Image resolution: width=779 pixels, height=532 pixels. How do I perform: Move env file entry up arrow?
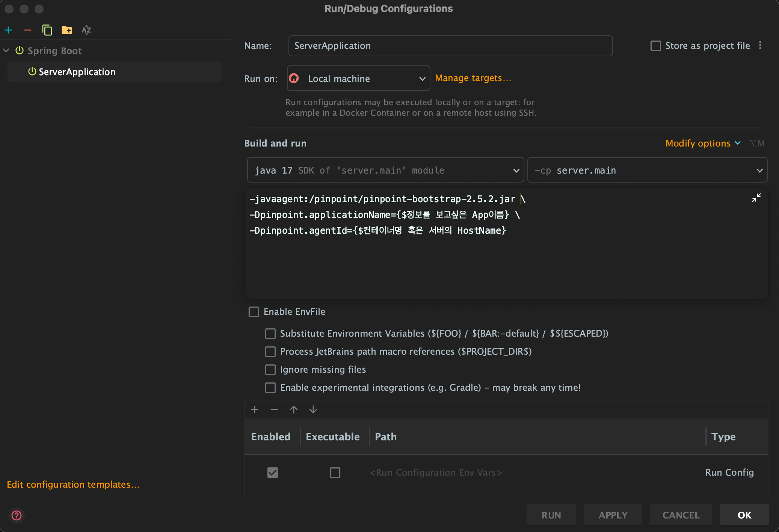294,410
